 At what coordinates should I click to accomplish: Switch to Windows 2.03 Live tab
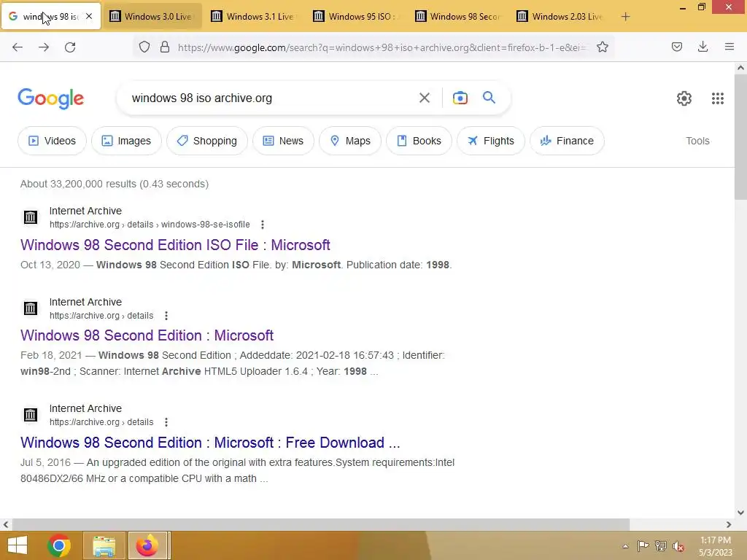[x=560, y=17]
